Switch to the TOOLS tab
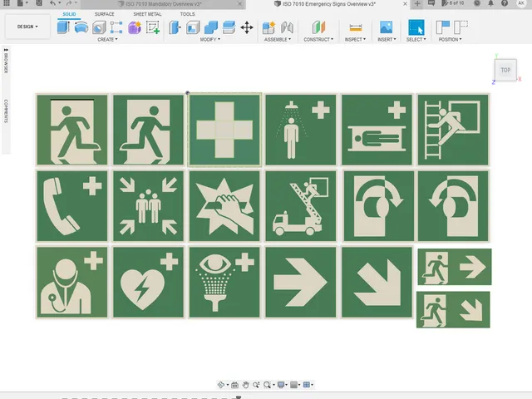Screen dimensions: 532x399 click(187, 14)
